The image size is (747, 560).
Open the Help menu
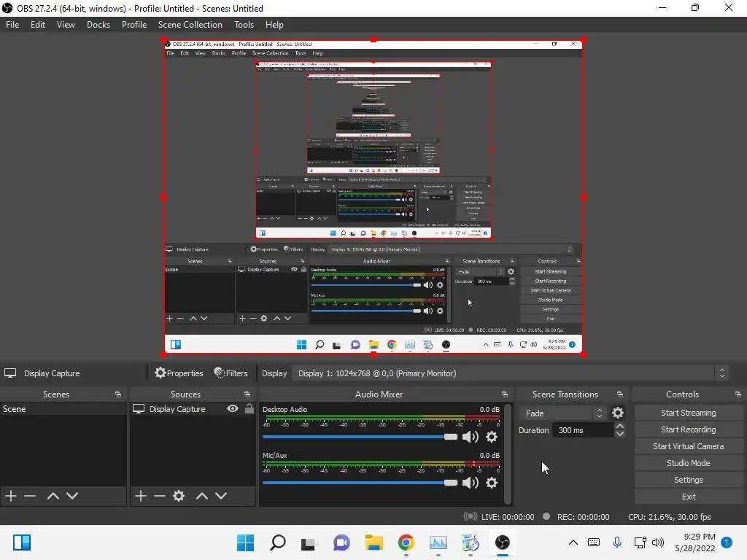(x=274, y=25)
